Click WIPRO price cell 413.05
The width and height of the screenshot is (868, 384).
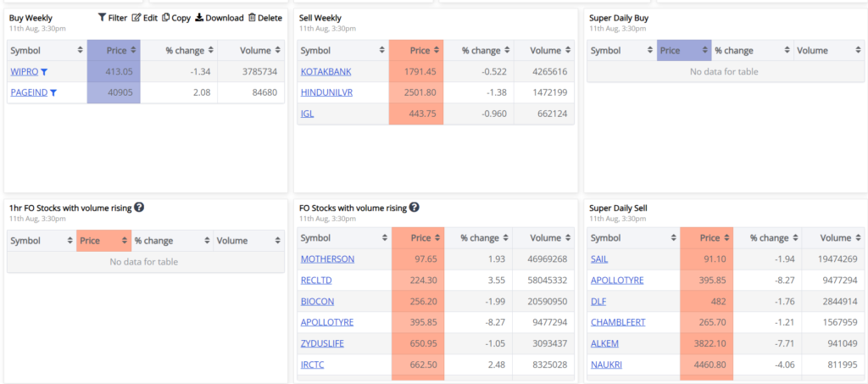click(114, 71)
